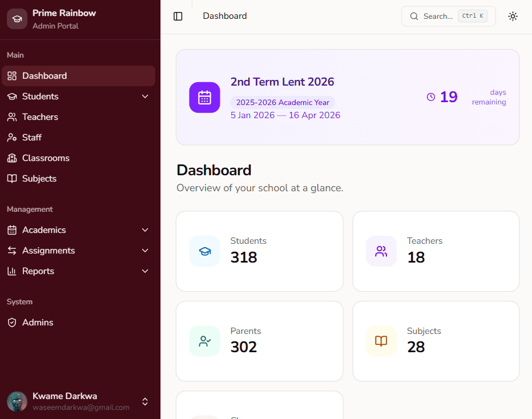Screen dimensions: 532x419
Task: Go to Admins in System section
Action: tap(38, 323)
